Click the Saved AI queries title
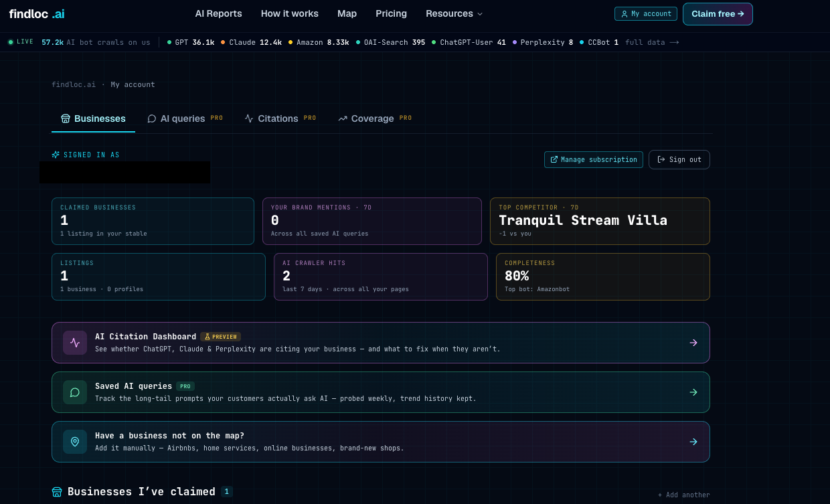The width and height of the screenshot is (830, 504). tap(133, 386)
